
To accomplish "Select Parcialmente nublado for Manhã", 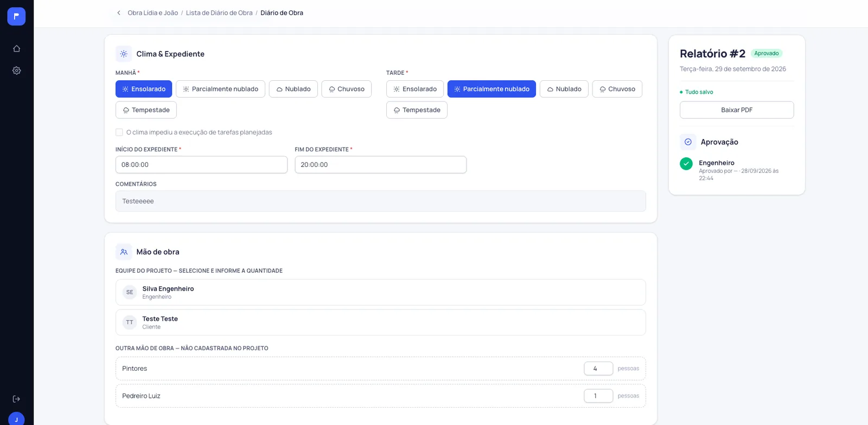I will 220,89.
